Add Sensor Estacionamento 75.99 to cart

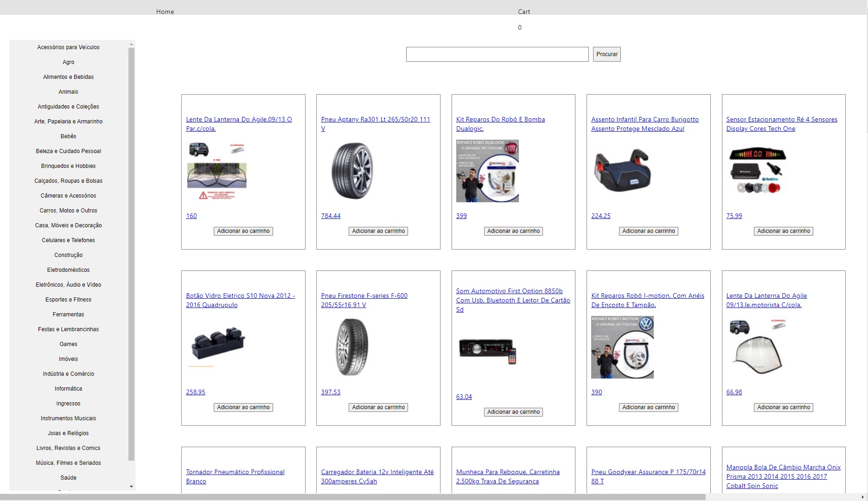[784, 231]
